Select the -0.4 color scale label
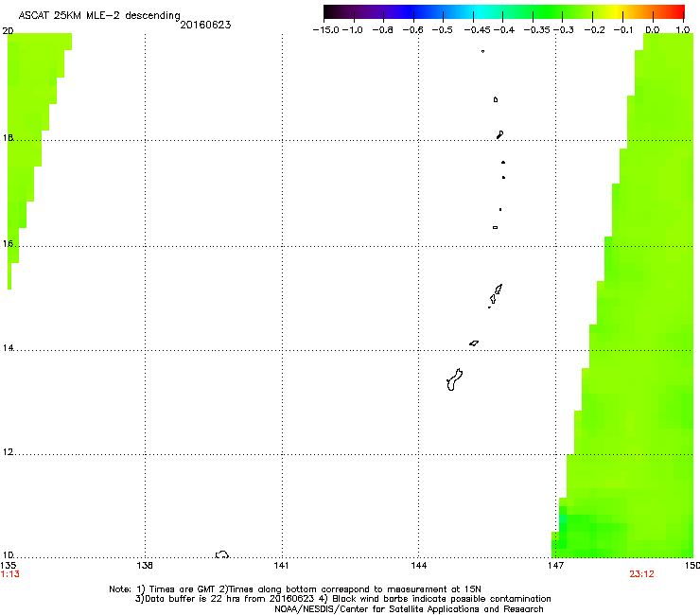 pyautogui.click(x=503, y=30)
